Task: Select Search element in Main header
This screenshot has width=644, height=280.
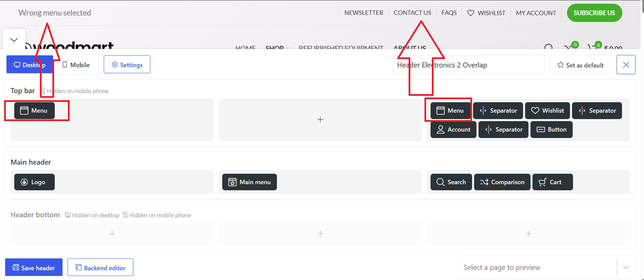Action: point(451,182)
